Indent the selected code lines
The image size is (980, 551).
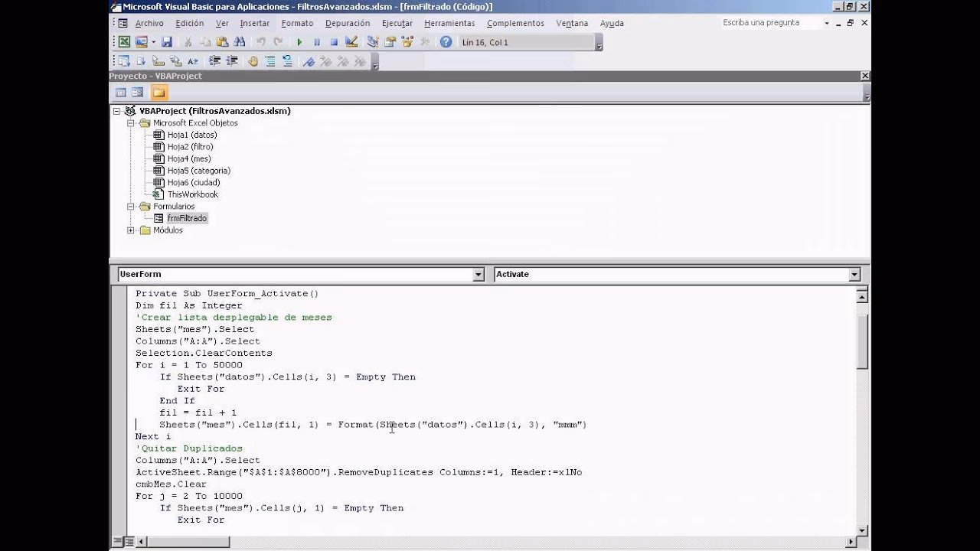tap(214, 61)
